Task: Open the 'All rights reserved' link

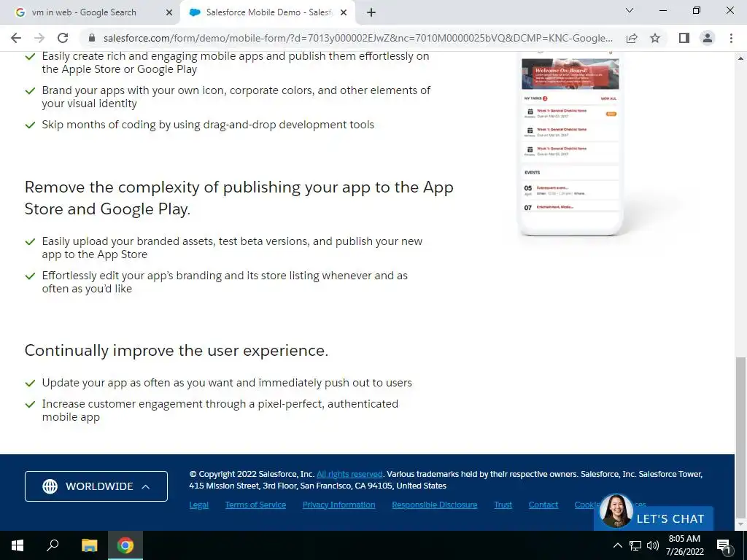Action: click(x=349, y=474)
